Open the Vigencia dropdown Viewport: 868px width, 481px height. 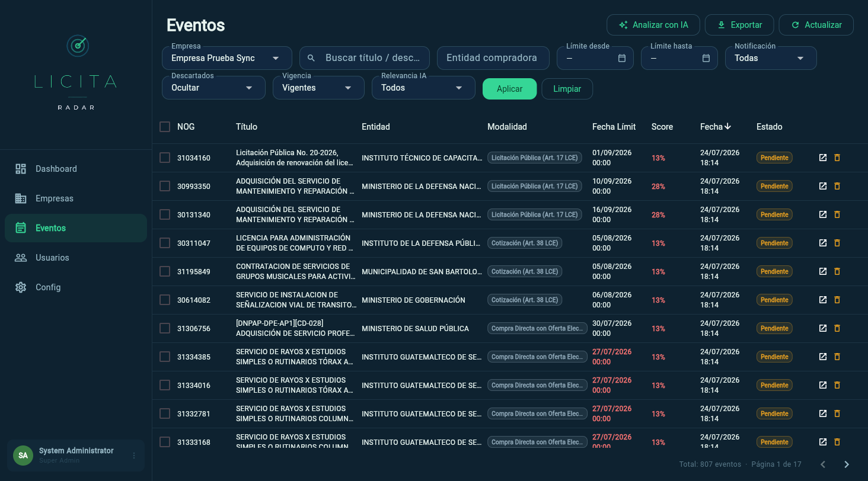coord(318,88)
